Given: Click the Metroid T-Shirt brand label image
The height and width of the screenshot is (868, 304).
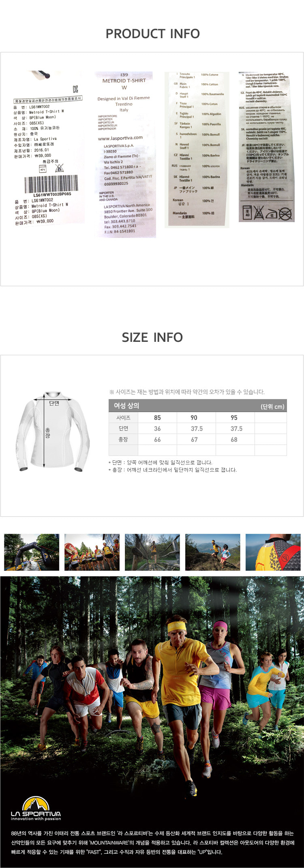Looking at the screenshot, I should (125, 154).
